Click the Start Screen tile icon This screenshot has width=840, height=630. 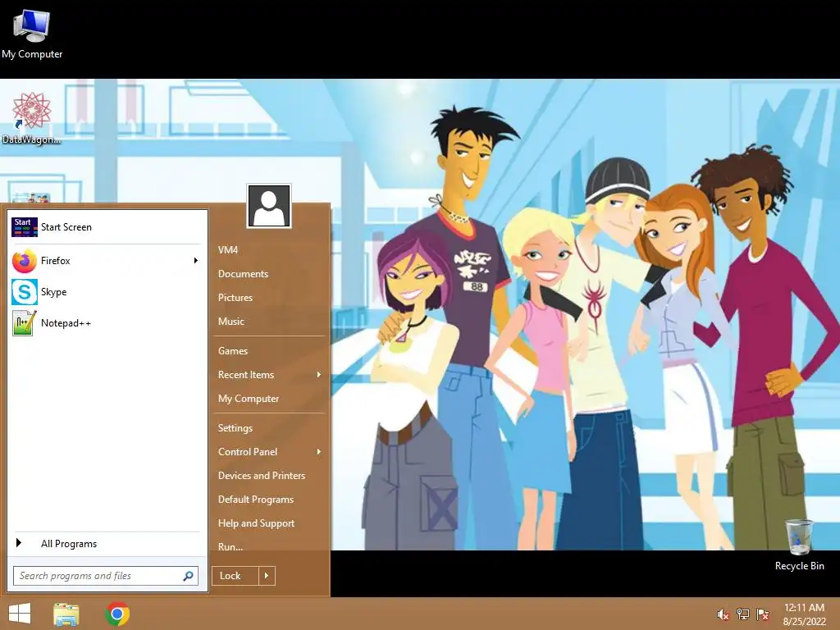[25, 227]
